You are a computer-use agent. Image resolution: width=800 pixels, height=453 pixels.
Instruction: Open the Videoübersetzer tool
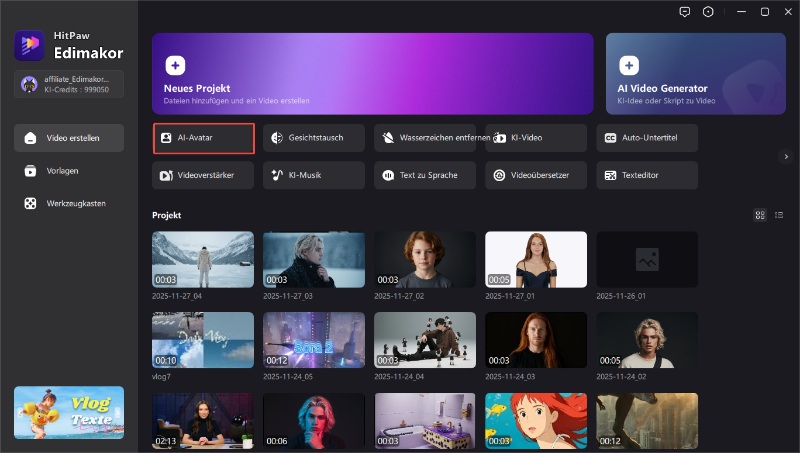point(536,175)
